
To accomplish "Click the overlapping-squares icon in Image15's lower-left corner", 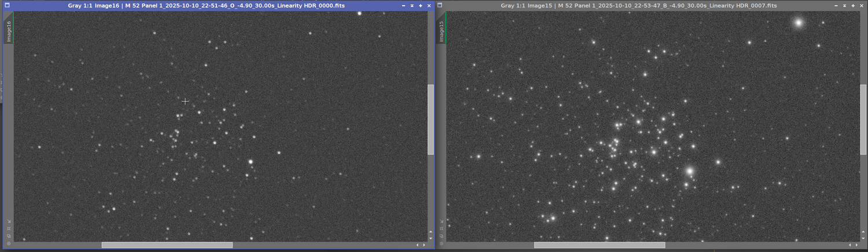I will click(x=442, y=236).
